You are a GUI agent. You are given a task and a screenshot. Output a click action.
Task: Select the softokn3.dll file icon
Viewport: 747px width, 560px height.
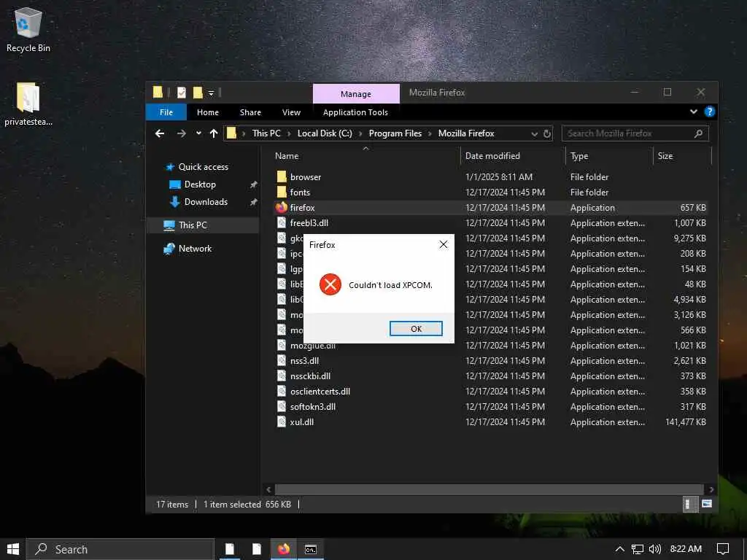click(282, 406)
